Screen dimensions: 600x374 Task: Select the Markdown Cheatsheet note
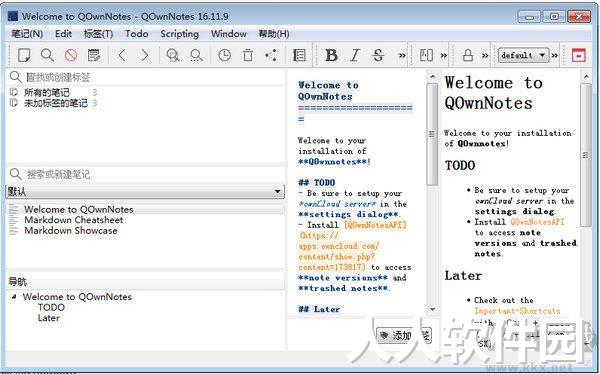[73, 220]
